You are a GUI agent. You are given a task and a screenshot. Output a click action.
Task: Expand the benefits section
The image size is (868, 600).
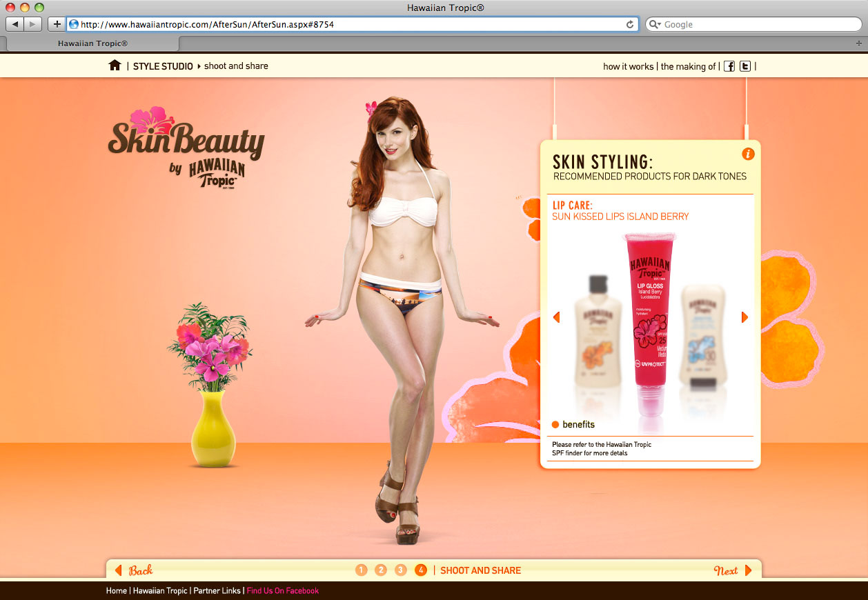pyautogui.click(x=578, y=424)
